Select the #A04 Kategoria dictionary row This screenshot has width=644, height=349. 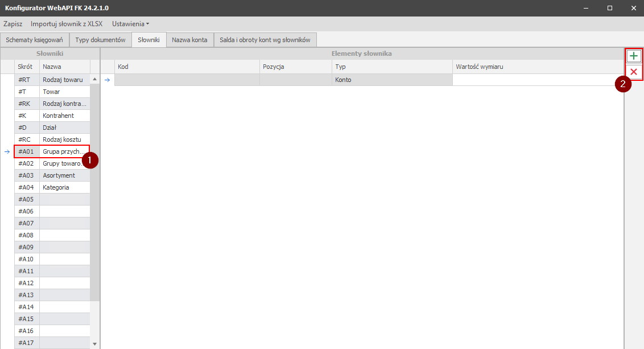tap(63, 187)
